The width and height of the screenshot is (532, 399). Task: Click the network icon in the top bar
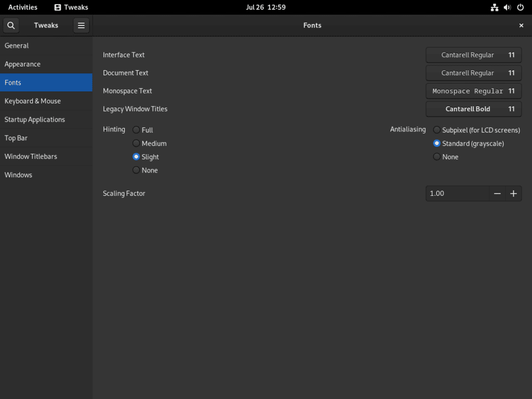click(x=494, y=7)
